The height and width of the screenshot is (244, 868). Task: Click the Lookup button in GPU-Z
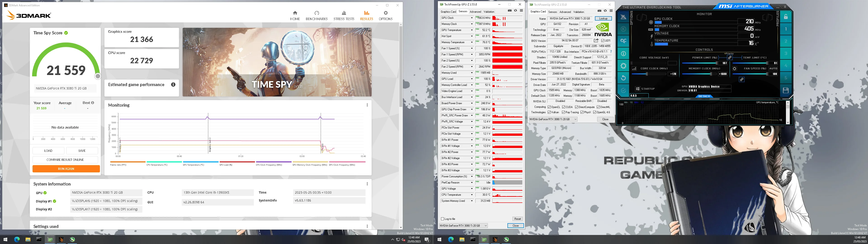[x=603, y=19]
